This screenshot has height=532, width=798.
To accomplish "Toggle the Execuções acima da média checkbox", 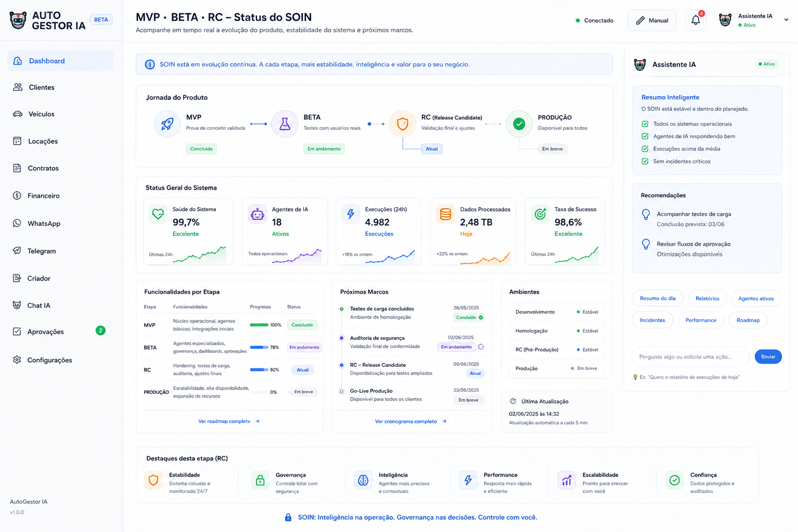I will 645,149.
